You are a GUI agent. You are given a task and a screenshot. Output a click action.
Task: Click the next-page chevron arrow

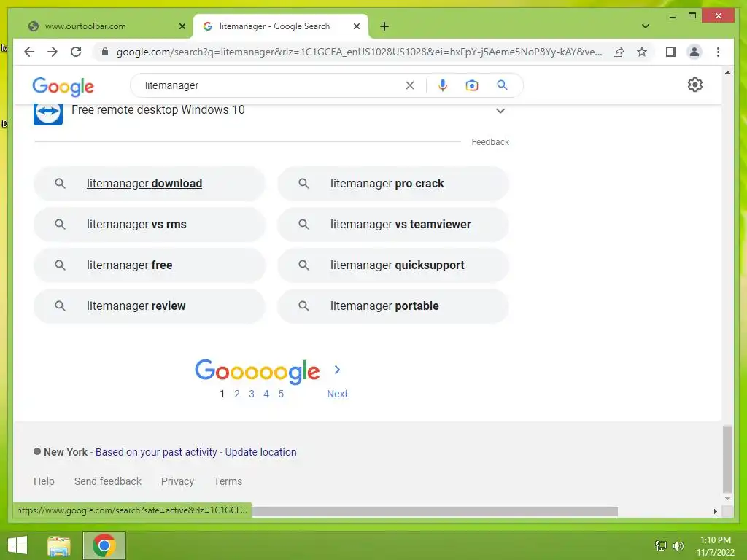(x=337, y=370)
